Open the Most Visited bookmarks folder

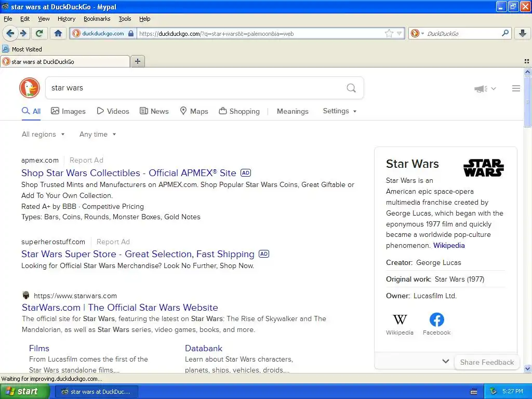22,49
